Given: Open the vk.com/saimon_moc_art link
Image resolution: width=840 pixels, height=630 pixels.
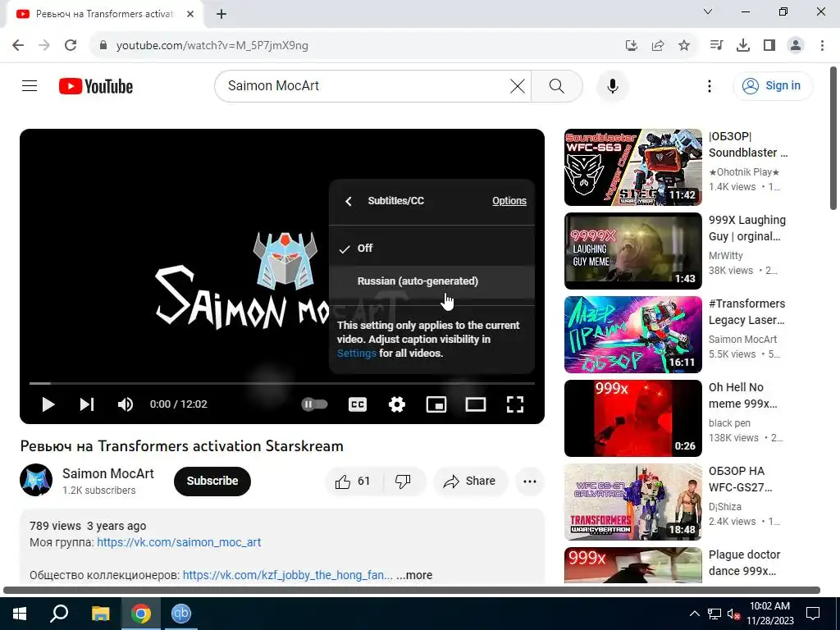Looking at the screenshot, I should [179, 542].
